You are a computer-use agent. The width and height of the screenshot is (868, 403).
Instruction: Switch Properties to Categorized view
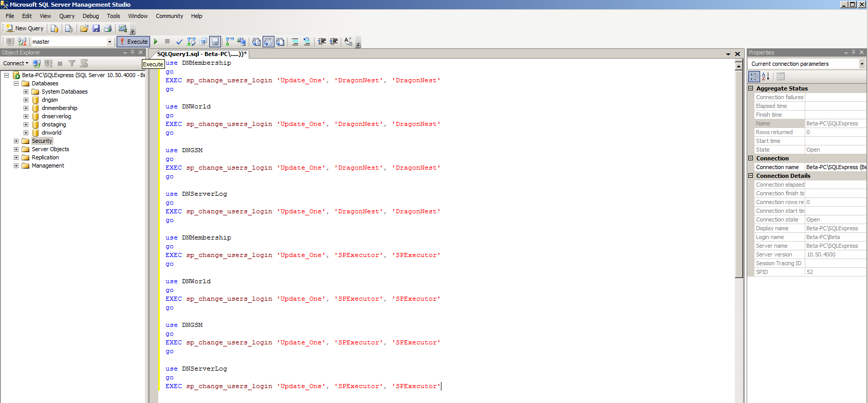click(x=754, y=77)
